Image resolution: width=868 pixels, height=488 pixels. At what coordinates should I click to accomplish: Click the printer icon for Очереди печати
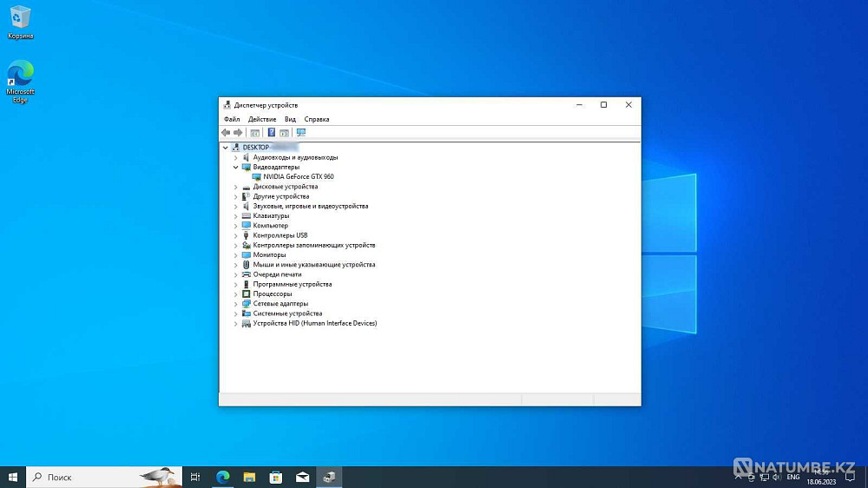(x=247, y=274)
